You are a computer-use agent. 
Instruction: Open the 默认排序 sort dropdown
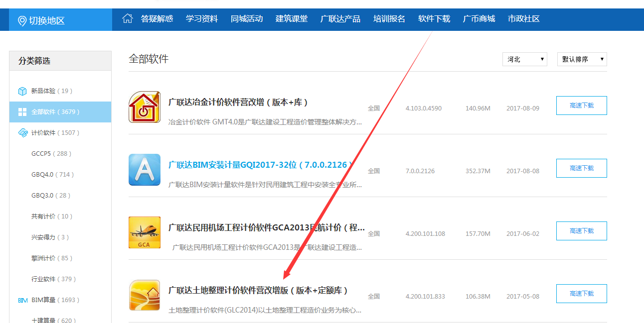coord(582,59)
